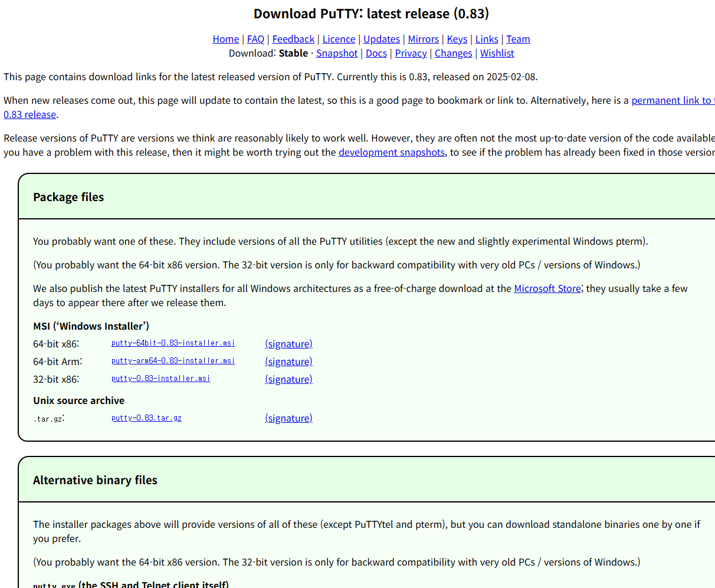View the Licence page
The width and height of the screenshot is (715, 588).
[x=339, y=39]
